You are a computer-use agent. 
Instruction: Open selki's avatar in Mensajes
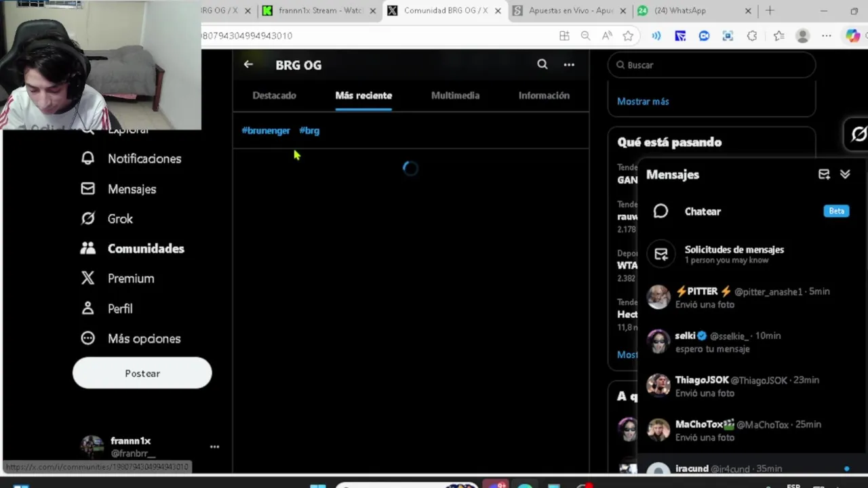coord(658,342)
